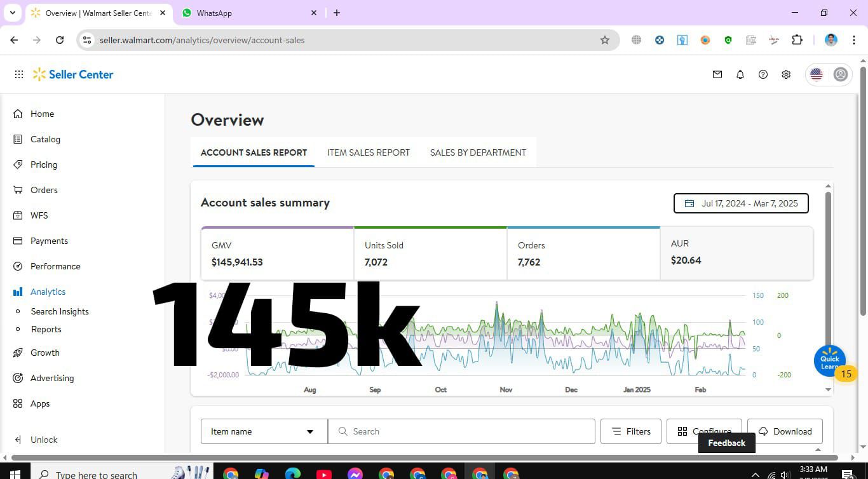Open the help question mark icon
Screen dimensions: 868x479
[x=763, y=74]
